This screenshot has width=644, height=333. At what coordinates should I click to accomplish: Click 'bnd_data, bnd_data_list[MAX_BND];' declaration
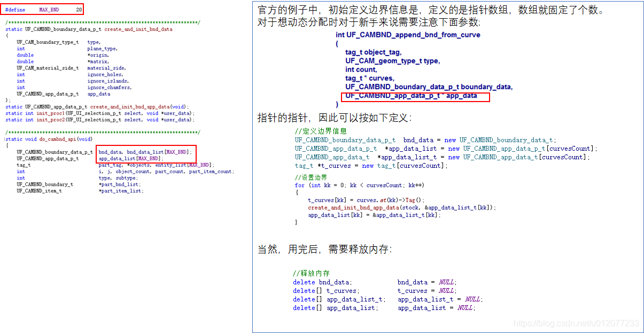click(x=145, y=152)
